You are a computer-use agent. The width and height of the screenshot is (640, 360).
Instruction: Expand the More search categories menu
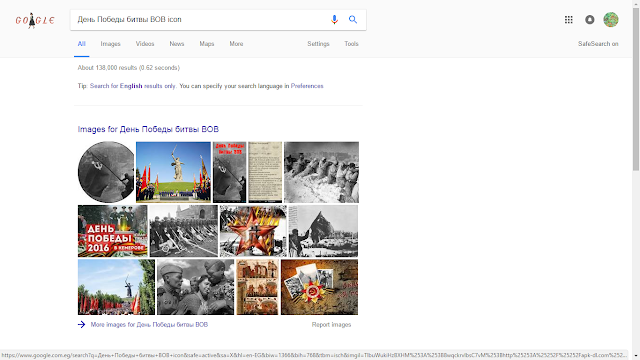[236, 44]
